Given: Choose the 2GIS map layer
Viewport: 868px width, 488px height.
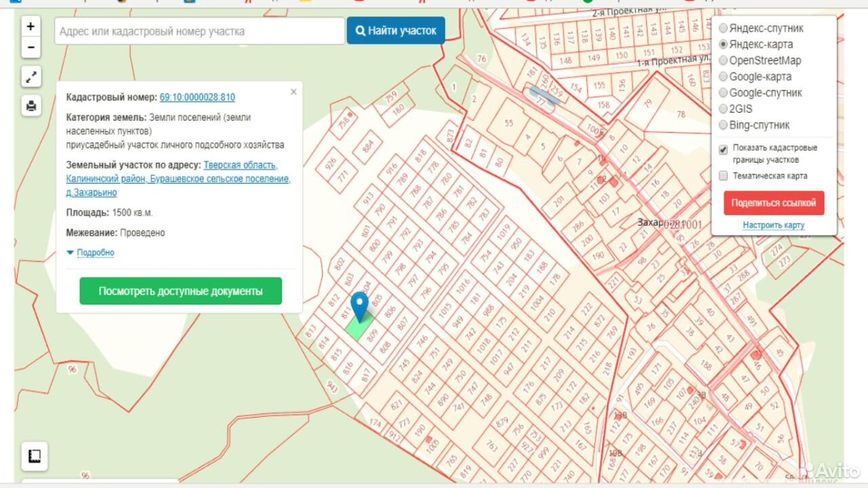Looking at the screenshot, I should point(723,109).
